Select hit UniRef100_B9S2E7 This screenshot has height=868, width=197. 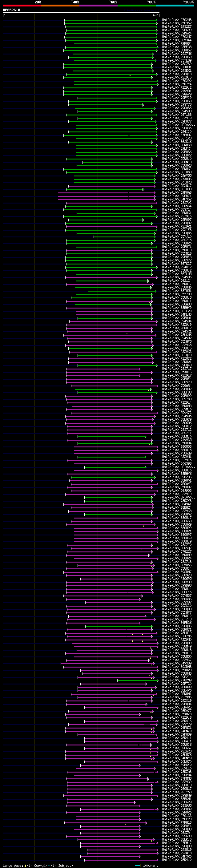coord(177,26)
